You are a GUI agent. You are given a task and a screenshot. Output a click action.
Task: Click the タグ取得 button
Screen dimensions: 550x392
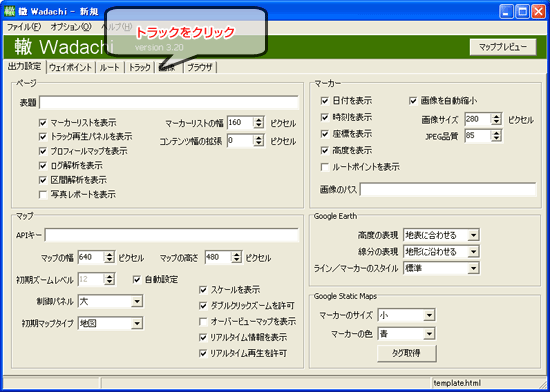(x=407, y=353)
